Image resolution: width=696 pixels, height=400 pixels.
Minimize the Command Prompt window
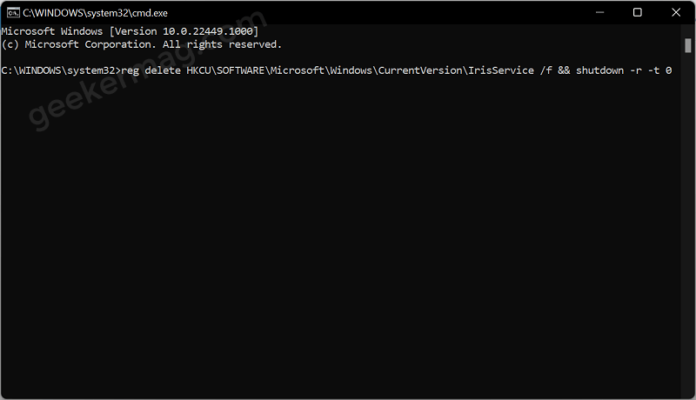pos(600,12)
